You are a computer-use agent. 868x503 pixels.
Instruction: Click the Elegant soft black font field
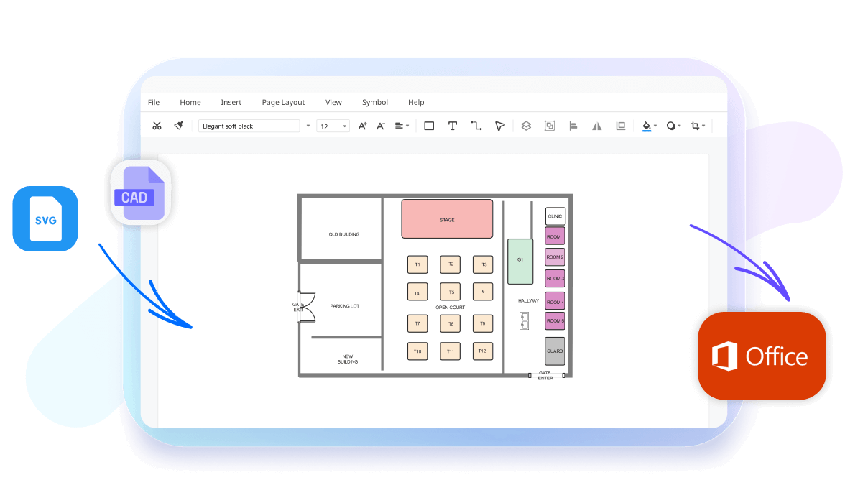coord(249,126)
